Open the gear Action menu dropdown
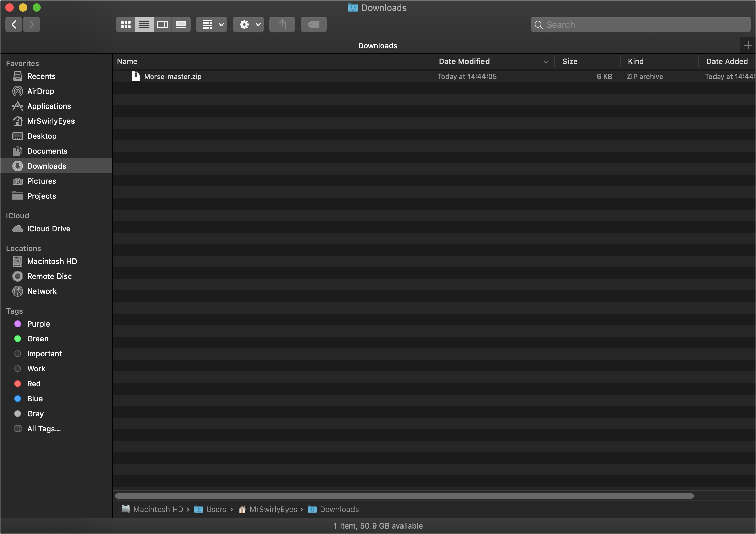The width and height of the screenshot is (756, 534). point(248,24)
